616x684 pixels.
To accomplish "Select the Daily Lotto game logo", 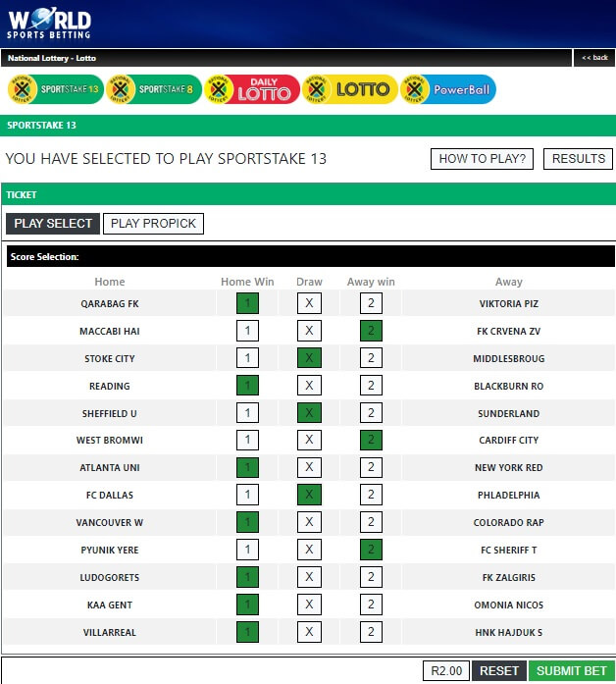I will 252,89.
